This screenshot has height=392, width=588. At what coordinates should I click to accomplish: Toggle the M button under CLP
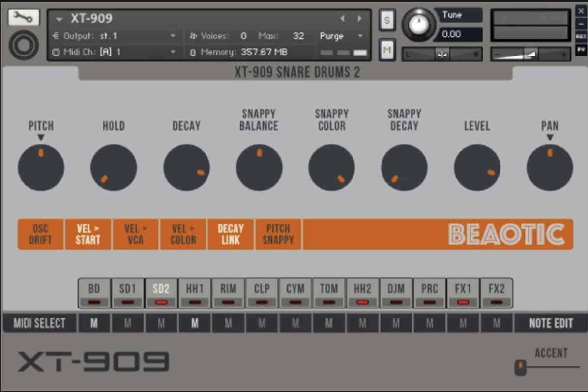click(x=262, y=323)
